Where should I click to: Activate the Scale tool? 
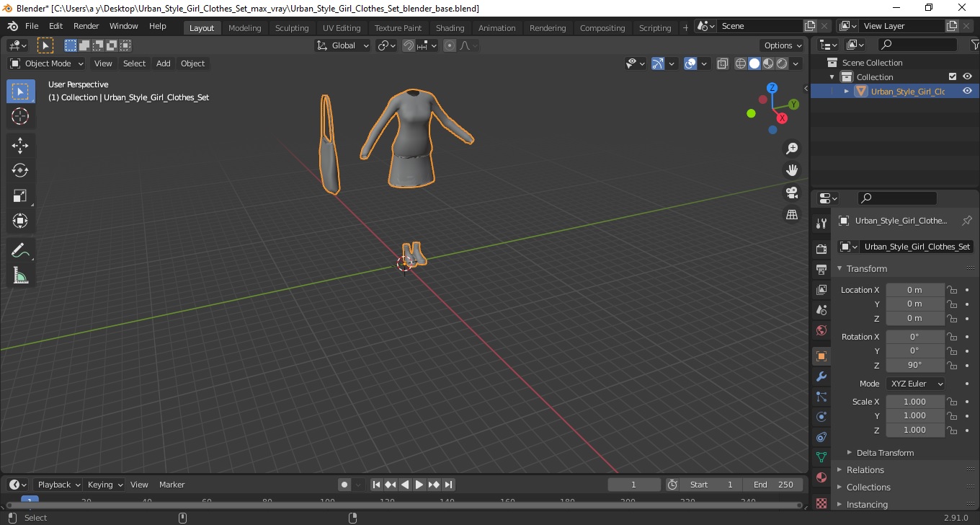point(20,195)
